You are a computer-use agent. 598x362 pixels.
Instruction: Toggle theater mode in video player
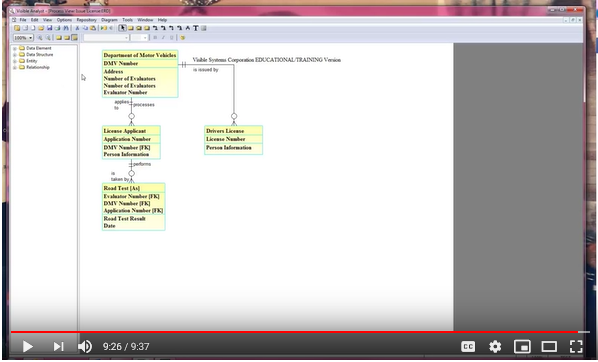tap(549, 346)
